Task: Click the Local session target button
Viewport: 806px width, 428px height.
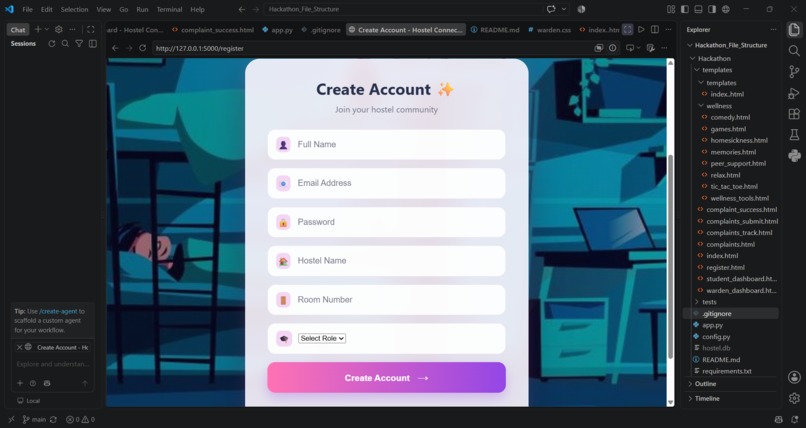Action: point(28,401)
